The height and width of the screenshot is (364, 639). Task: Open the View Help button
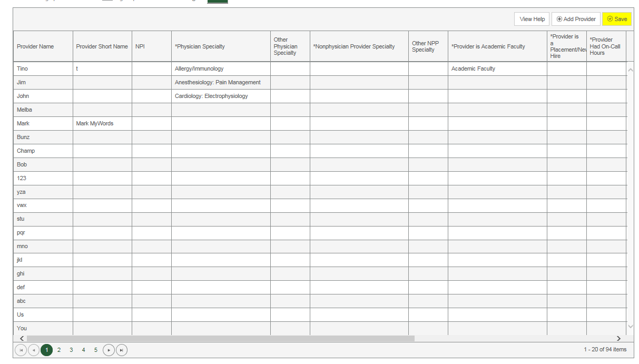click(532, 19)
